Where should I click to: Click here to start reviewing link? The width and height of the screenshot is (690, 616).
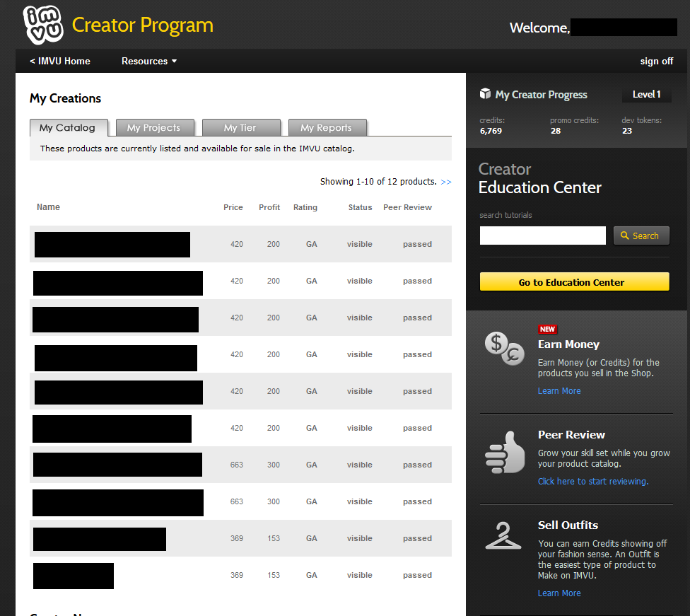[592, 481]
